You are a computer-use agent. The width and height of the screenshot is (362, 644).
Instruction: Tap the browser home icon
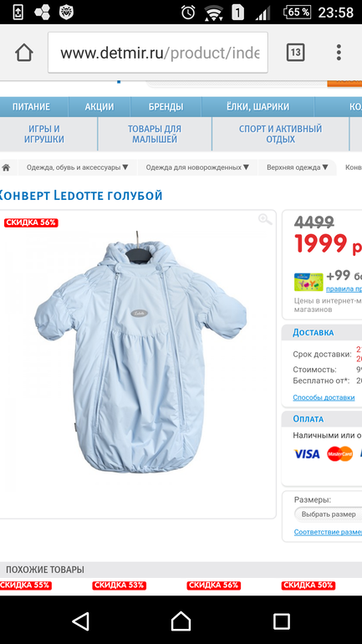tap(23, 53)
